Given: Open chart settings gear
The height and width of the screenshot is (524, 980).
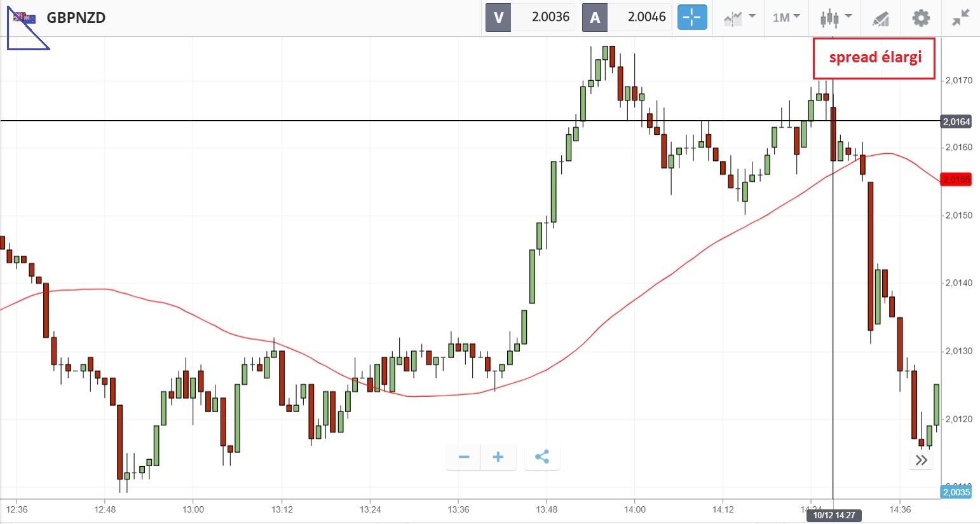Looking at the screenshot, I should [x=921, y=17].
